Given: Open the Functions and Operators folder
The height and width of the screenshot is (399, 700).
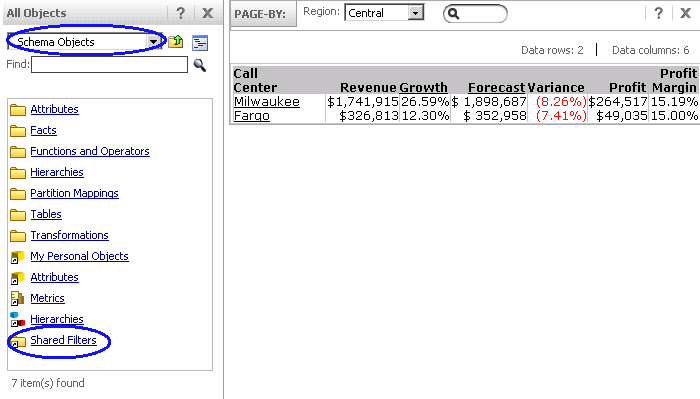Looking at the screenshot, I should point(90,151).
